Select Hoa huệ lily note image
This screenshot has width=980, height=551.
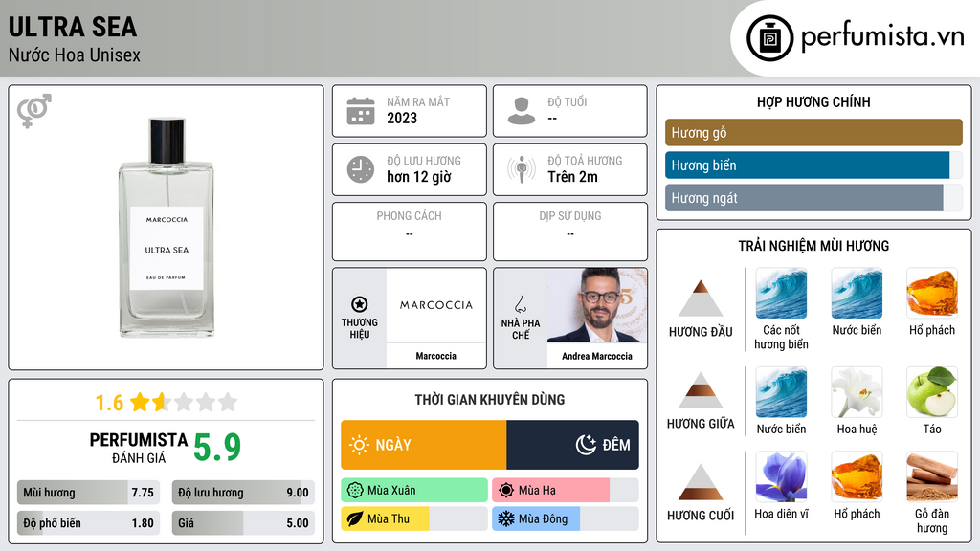(857, 392)
